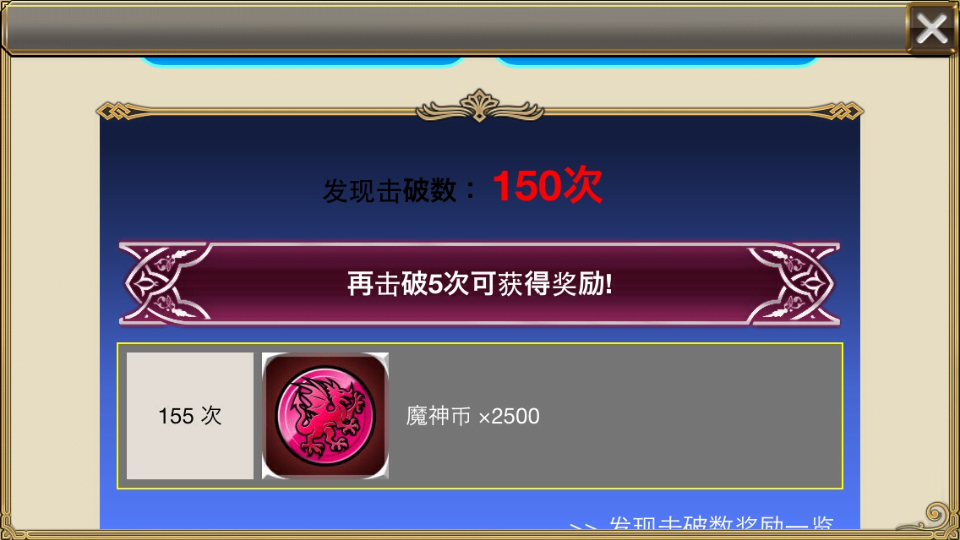Tap the right blue button edge at top
This screenshot has width=960, height=540.
(x=658, y=61)
